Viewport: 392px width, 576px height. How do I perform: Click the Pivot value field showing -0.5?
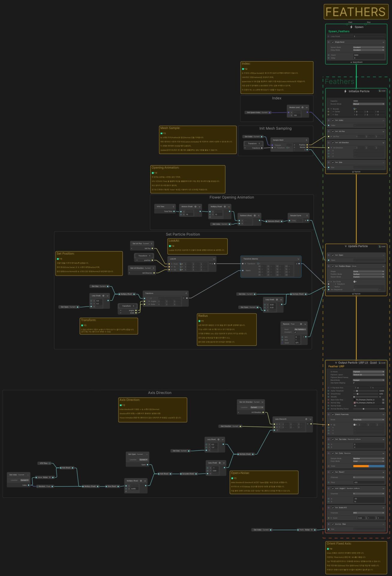[x=369, y=483]
